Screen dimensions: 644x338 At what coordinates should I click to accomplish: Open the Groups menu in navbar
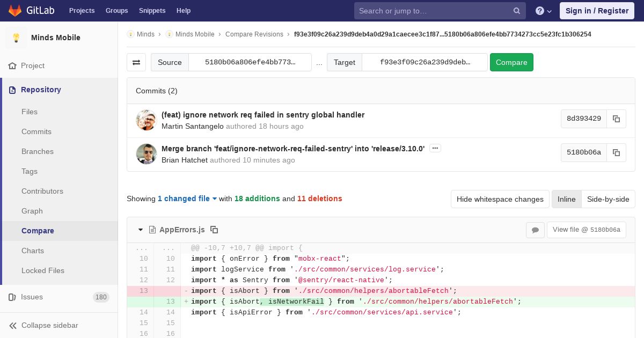click(116, 11)
